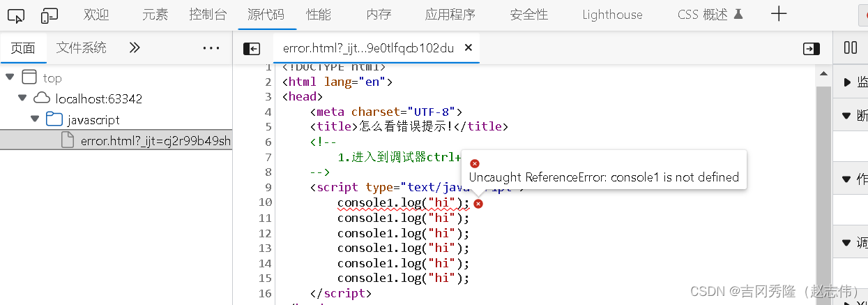The width and height of the screenshot is (868, 305).
Task: Collapse the localhost:63342 node
Action: [x=22, y=98]
